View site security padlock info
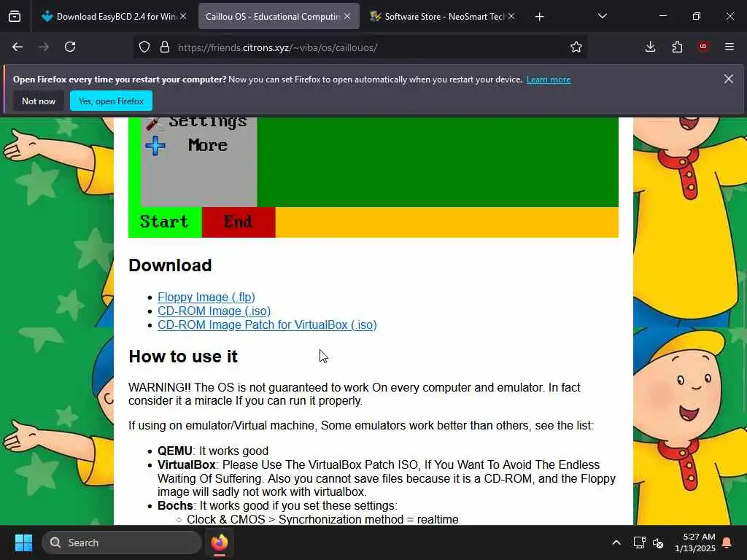 click(165, 47)
